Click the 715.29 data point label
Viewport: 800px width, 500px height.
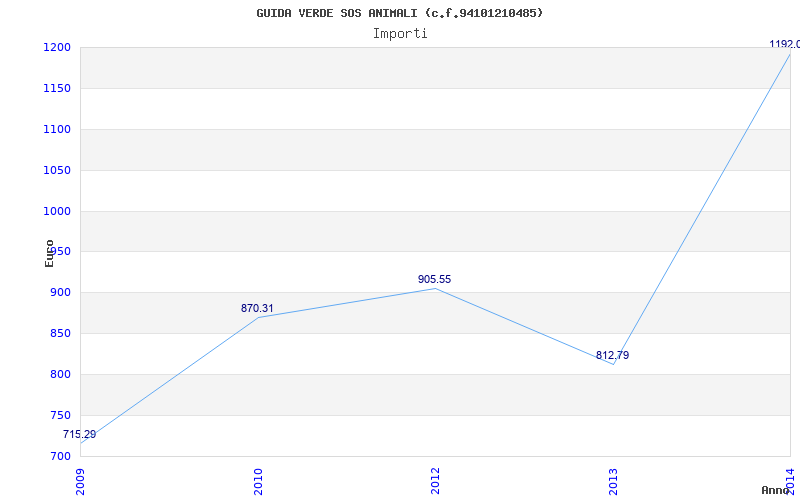[x=79, y=435]
